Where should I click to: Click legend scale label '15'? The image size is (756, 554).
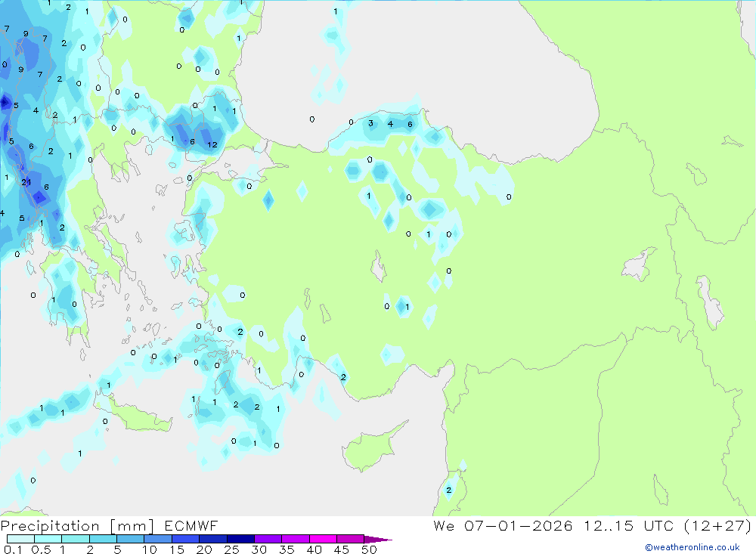click(x=176, y=549)
